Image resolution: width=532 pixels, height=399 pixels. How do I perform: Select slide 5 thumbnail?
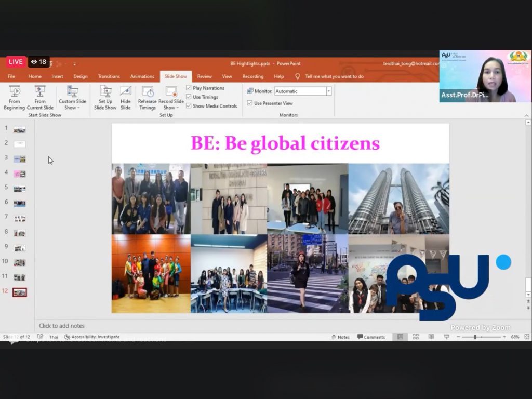coord(20,189)
